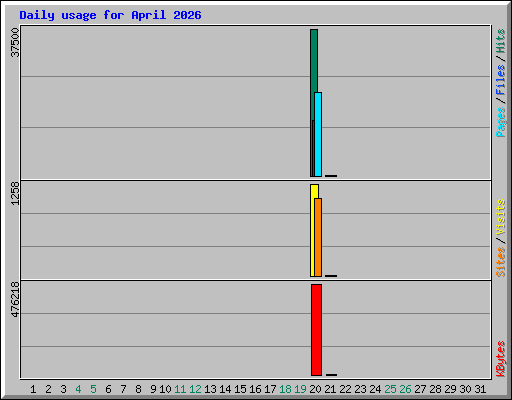This screenshot has width=512, height=400.
Task: Click the '37500' axis value
Action: click(x=15, y=43)
